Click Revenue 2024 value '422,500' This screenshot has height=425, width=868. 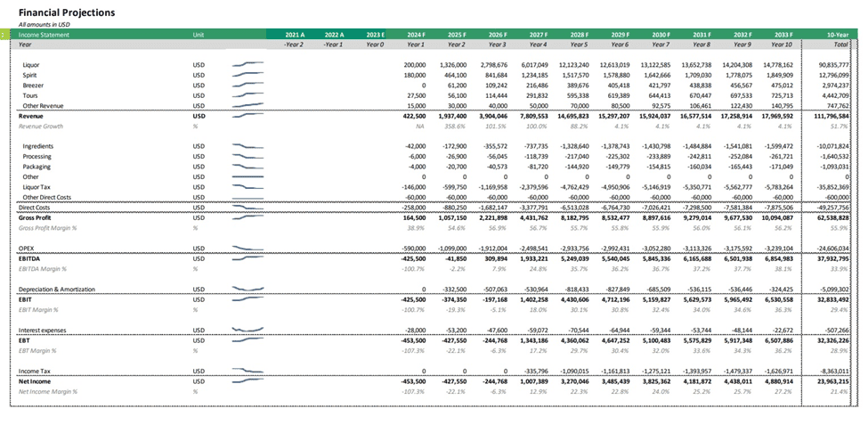click(415, 116)
